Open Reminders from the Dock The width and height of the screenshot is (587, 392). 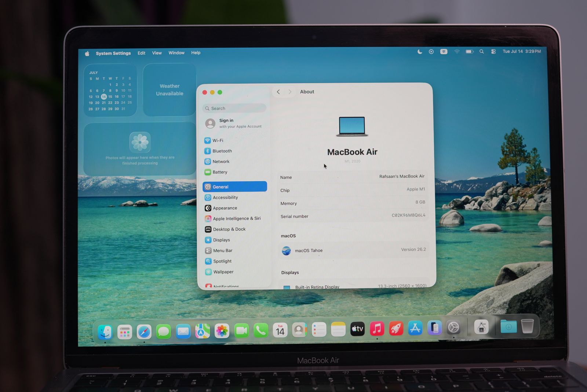pyautogui.click(x=319, y=330)
